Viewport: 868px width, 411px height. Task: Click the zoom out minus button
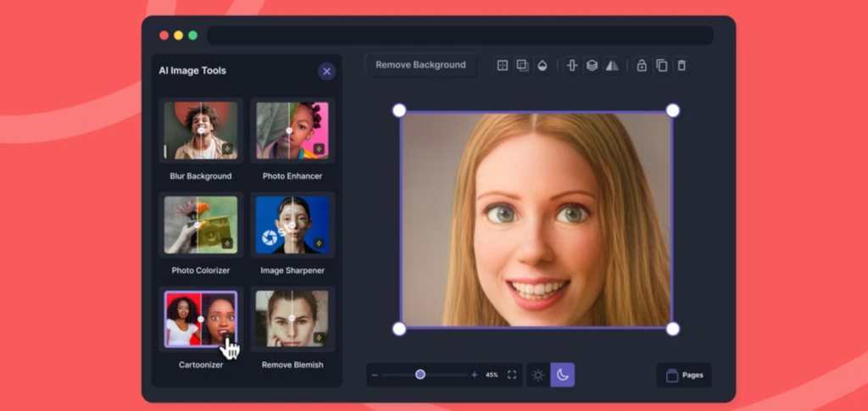(x=375, y=375)
